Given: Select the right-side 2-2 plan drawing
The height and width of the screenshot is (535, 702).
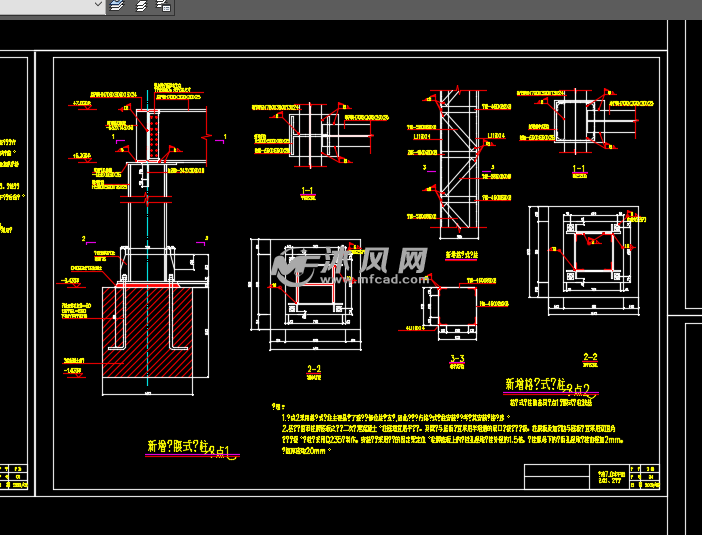Looking at the screenshot, I should (x=589, y=254).
